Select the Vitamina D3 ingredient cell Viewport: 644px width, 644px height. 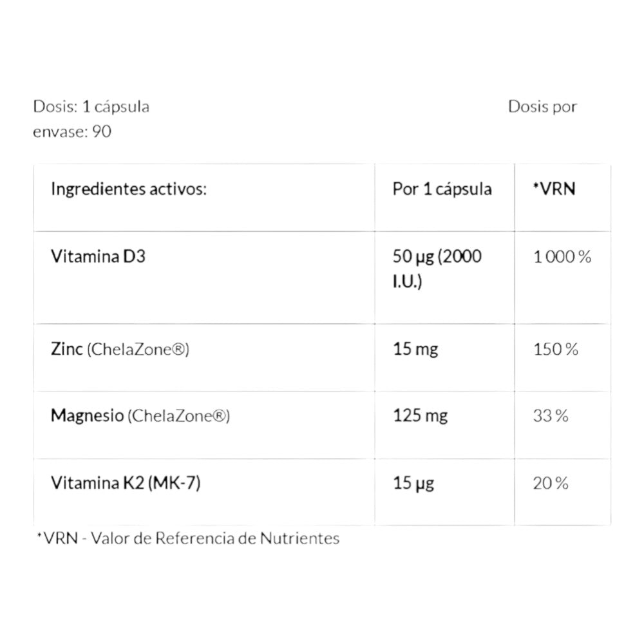[x=98, y=256]
